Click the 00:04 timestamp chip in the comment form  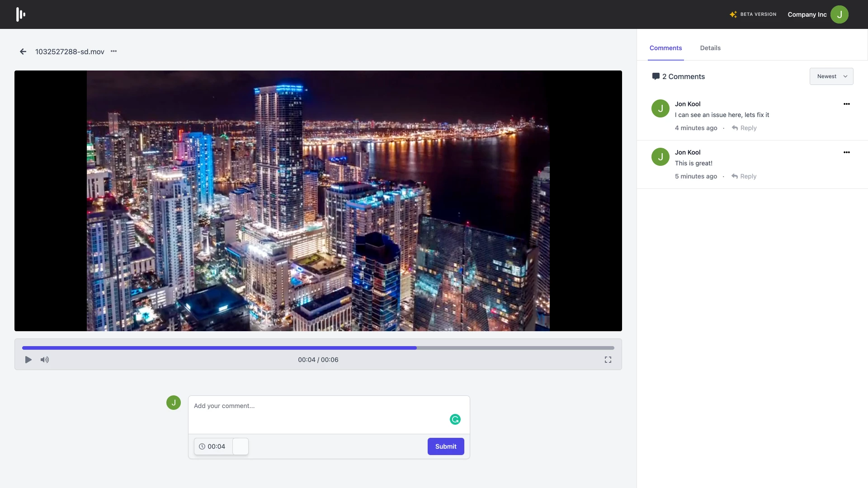pos(212,446)
